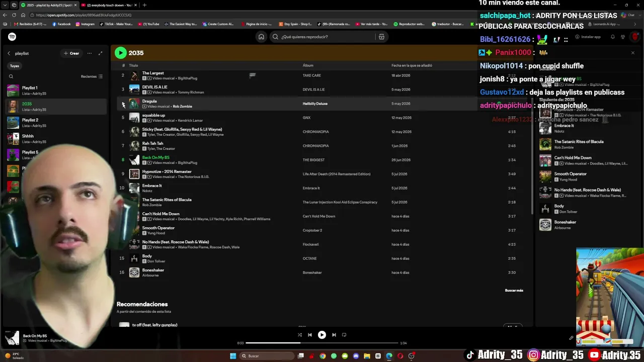This screenshot has width=644, height=362.
Task: Open the Etsy Spain bookmark
Action: (x=296, y=24)
